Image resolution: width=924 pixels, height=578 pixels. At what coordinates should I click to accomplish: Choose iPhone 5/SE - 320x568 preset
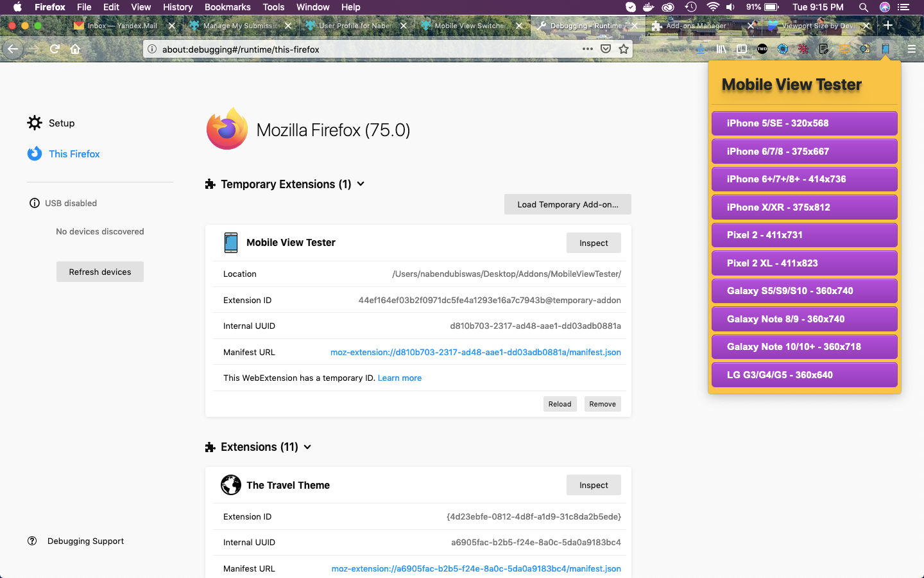click(805, 123)
